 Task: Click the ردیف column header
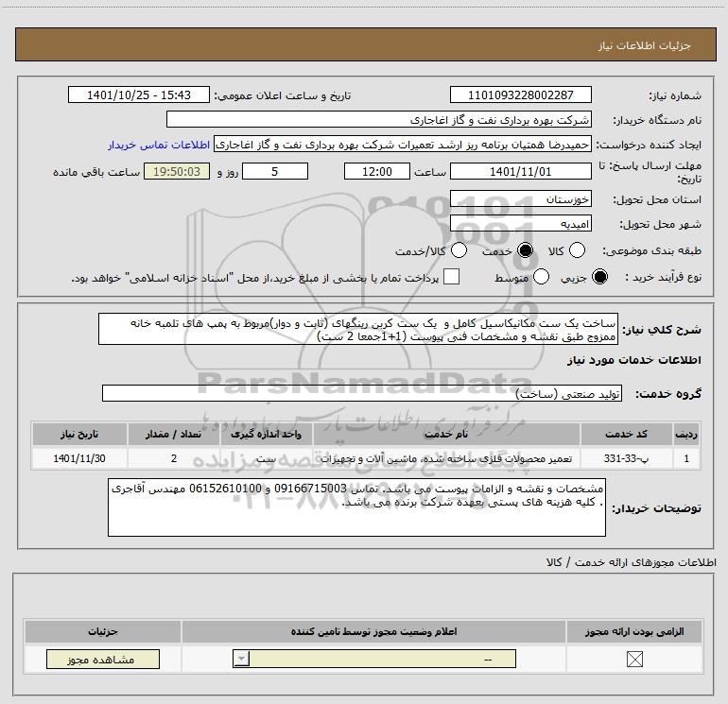686,434
